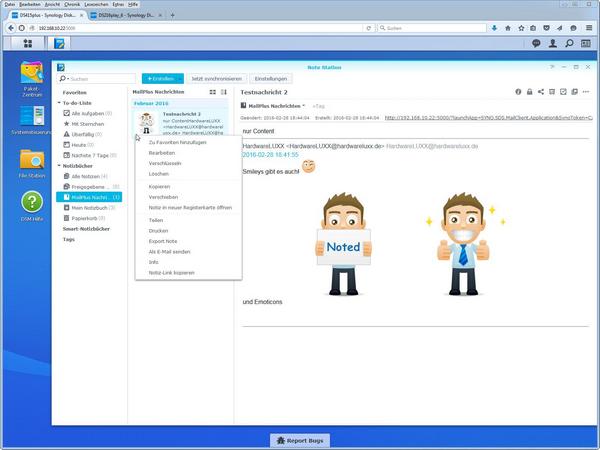Open the Erstellen dropdown arrow
The image size is (600, 450).
click(180, 78)
